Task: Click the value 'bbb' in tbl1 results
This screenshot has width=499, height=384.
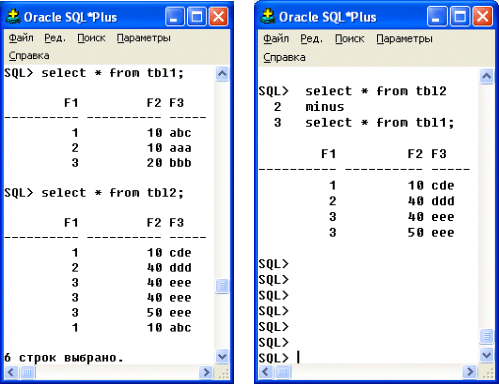Action: (180, 163)
